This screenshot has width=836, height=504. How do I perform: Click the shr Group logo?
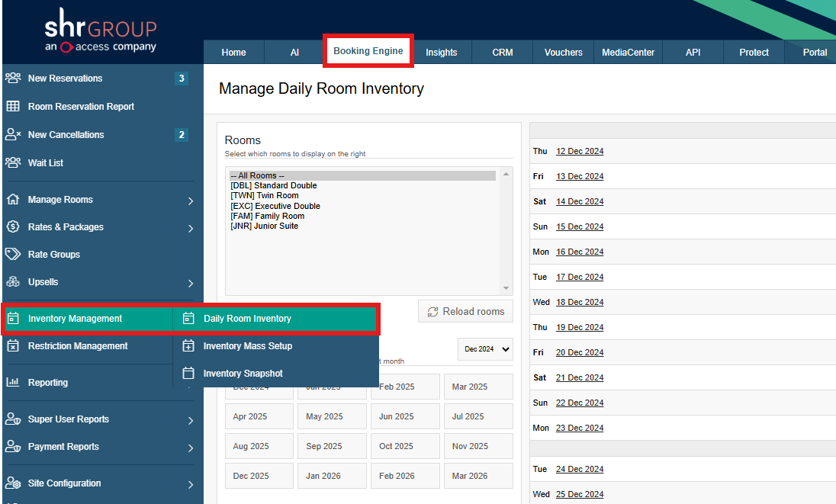[101, 30]
